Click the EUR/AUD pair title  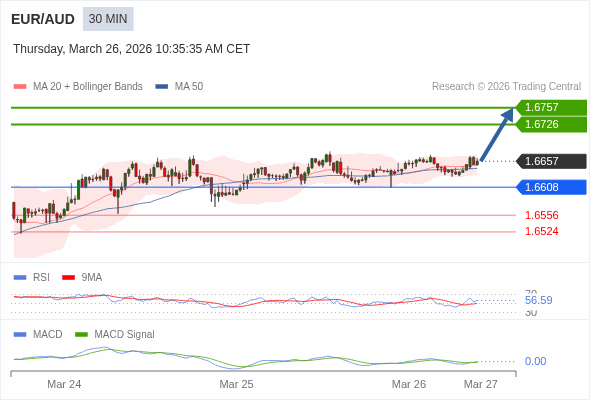43,19
